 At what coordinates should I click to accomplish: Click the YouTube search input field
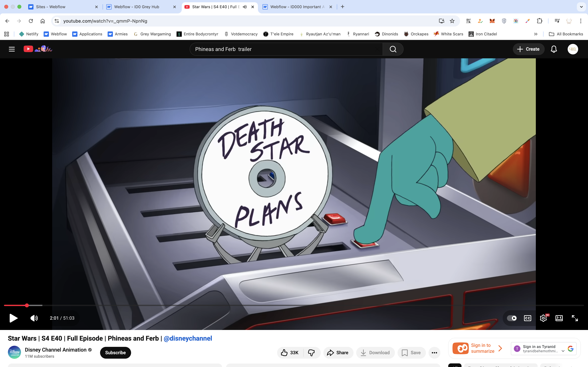[284, 49]
